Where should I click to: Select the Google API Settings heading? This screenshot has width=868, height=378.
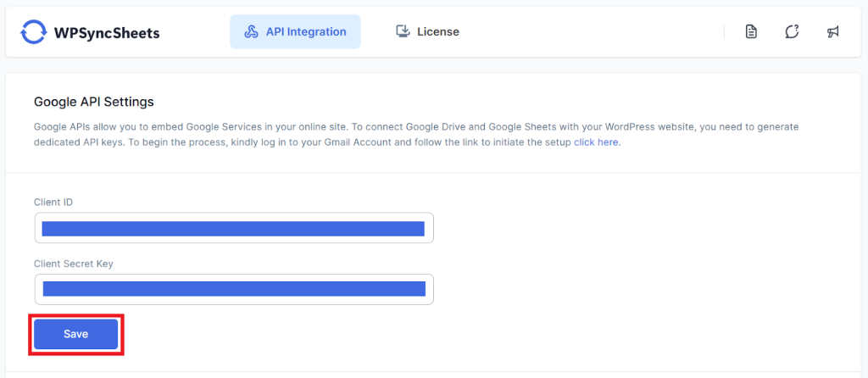93,102
